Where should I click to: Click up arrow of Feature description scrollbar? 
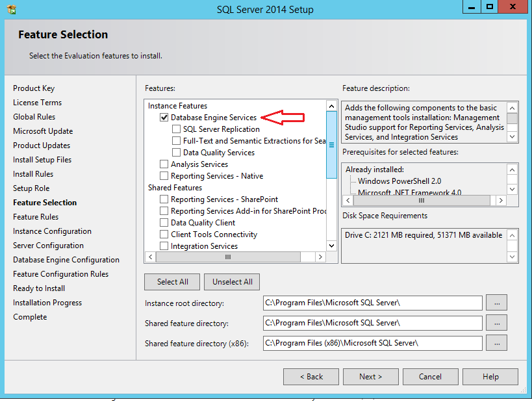pos(512,108)
